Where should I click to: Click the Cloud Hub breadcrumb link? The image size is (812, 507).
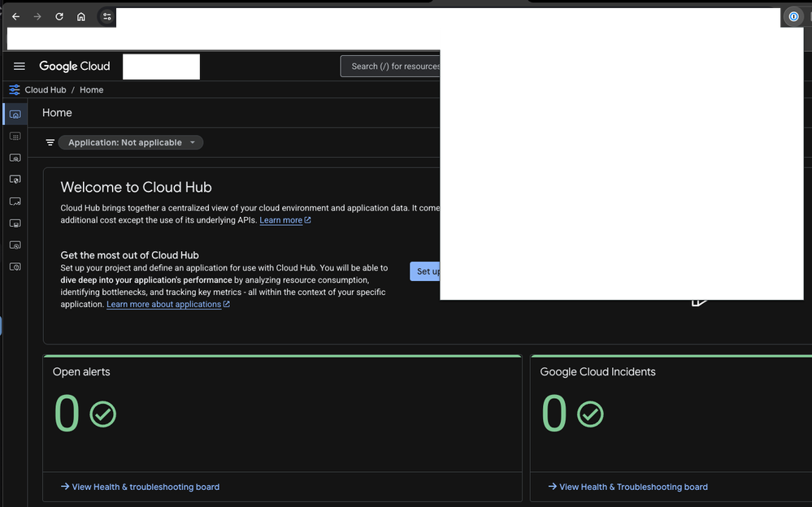[x=46, y=90]
